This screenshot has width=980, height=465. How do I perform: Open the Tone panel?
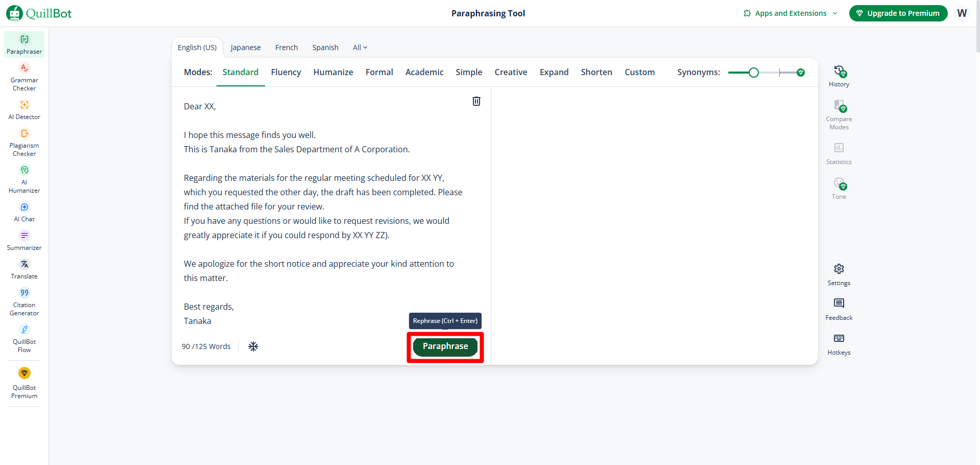tap(839, 189)
